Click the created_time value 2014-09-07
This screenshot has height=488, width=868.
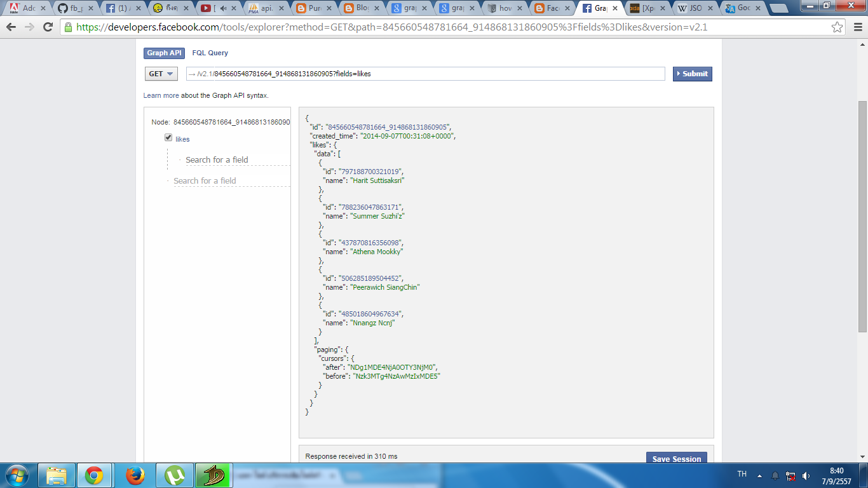(x=408, y=136)
